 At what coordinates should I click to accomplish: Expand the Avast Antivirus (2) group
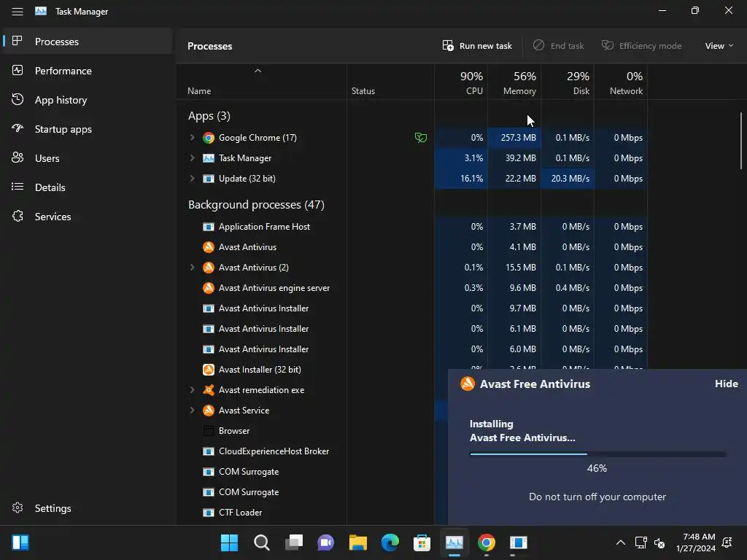(192, 267)
